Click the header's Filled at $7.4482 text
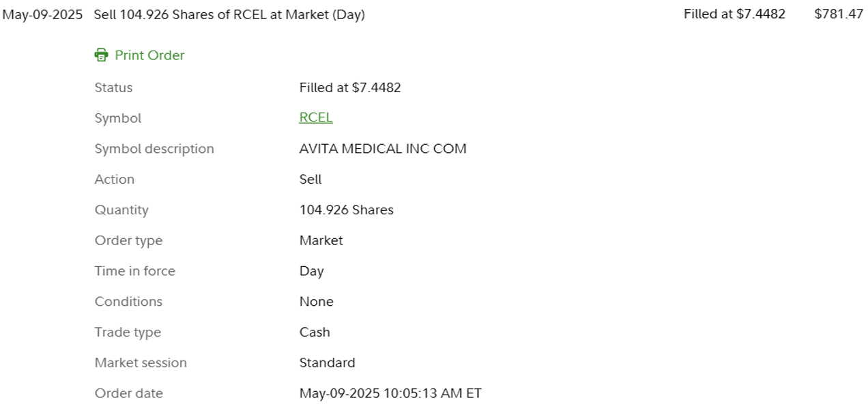The height and width of the screenshot is (411, 868). pyautogui.click(x=734, y=14)
